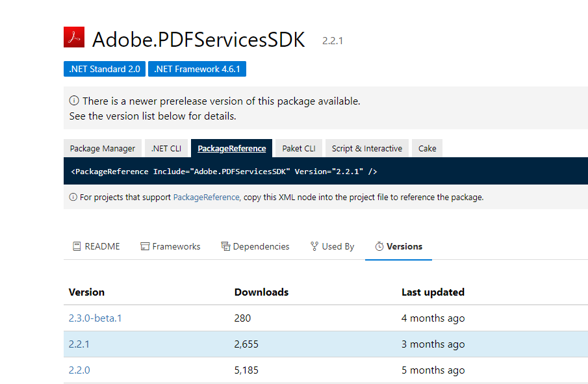588x384 pixels.
Task: Click the Used By tab icon
Action: [314, 246]
